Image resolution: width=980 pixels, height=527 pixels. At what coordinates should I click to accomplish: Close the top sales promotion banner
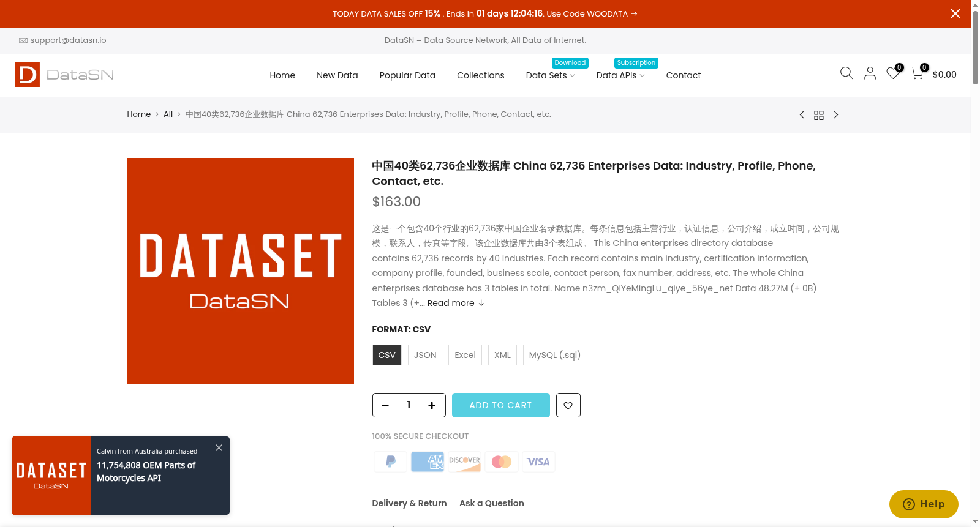click(955, 13)
